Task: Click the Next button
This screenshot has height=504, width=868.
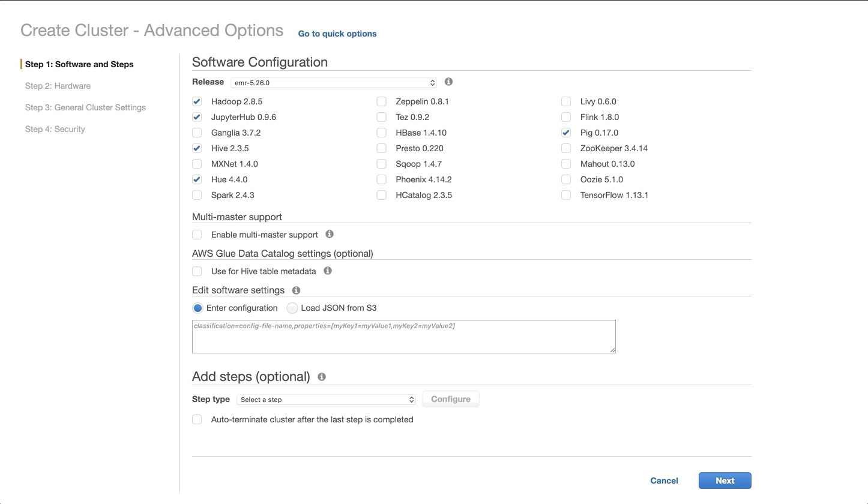Action: pos(725,481)
